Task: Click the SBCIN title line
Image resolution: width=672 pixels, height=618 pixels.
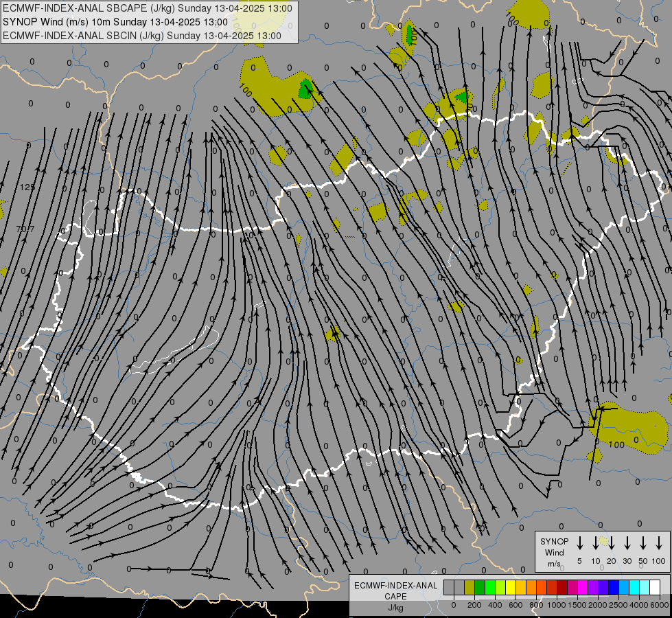Action: (x=142, y=36)
